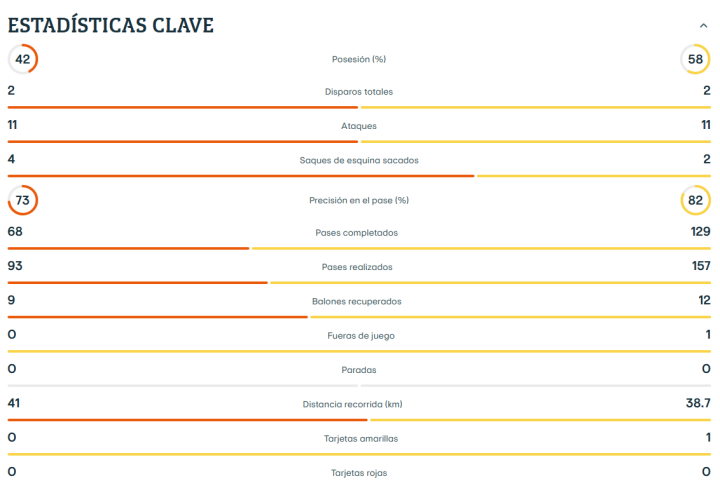
Task: Select the Posesión (%) label
Action: (x=359, y=60)
